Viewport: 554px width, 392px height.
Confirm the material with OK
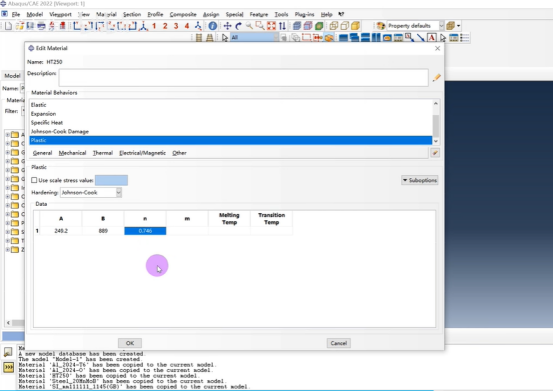tap(130, 343)
